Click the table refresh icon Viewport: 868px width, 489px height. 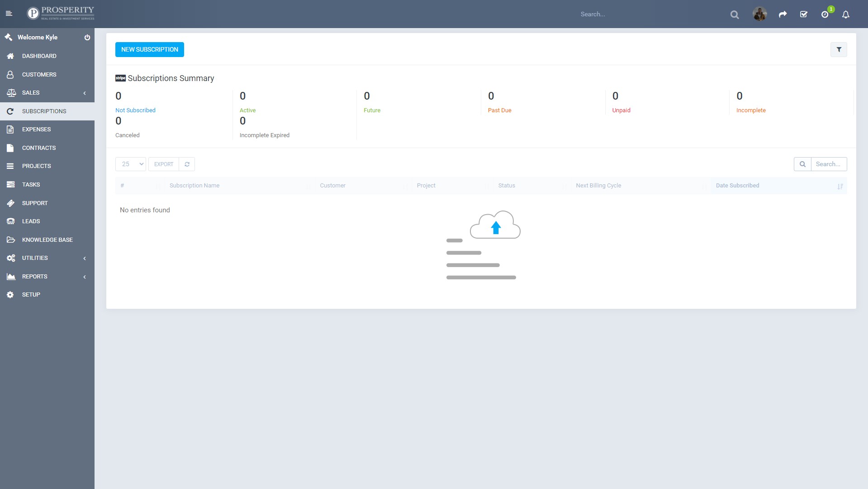click(x=187, y=164)
